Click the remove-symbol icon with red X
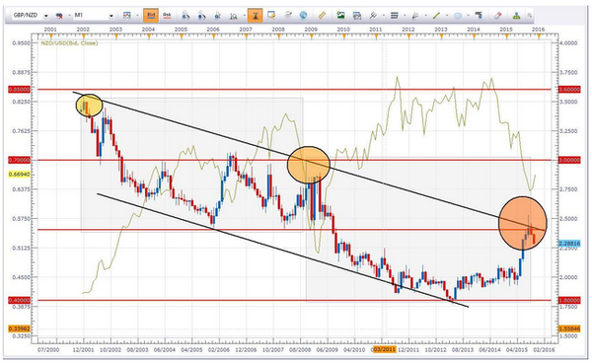Screen dimensions: 592x364 click(59, 16)
